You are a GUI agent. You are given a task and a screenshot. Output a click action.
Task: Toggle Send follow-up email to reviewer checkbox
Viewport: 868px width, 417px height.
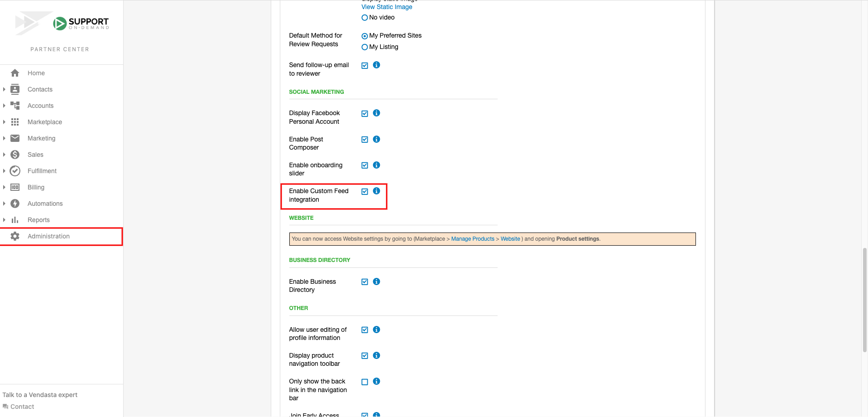point(364,66)
